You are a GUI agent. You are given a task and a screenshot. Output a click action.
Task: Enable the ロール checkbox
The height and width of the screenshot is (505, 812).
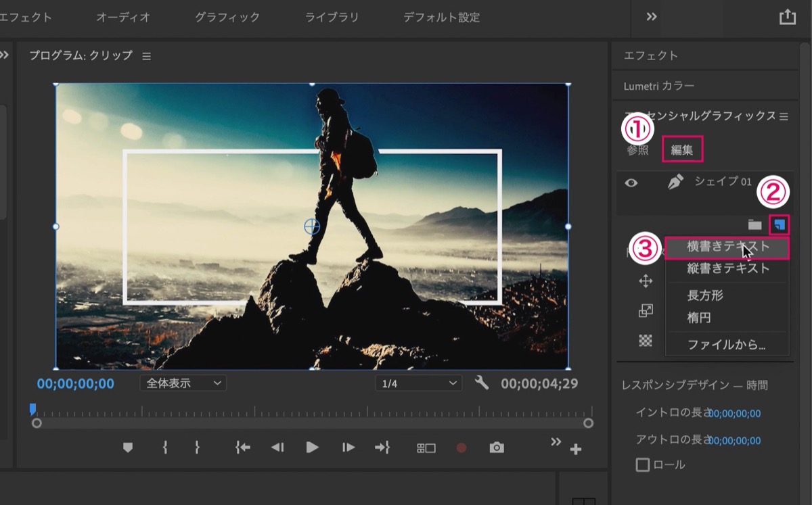(x=643, y=465)
